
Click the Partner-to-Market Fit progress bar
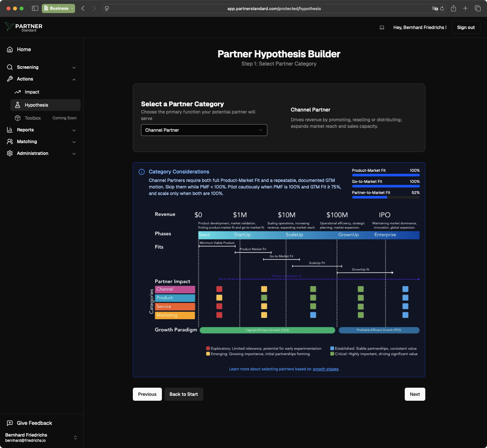coord(386,197)
